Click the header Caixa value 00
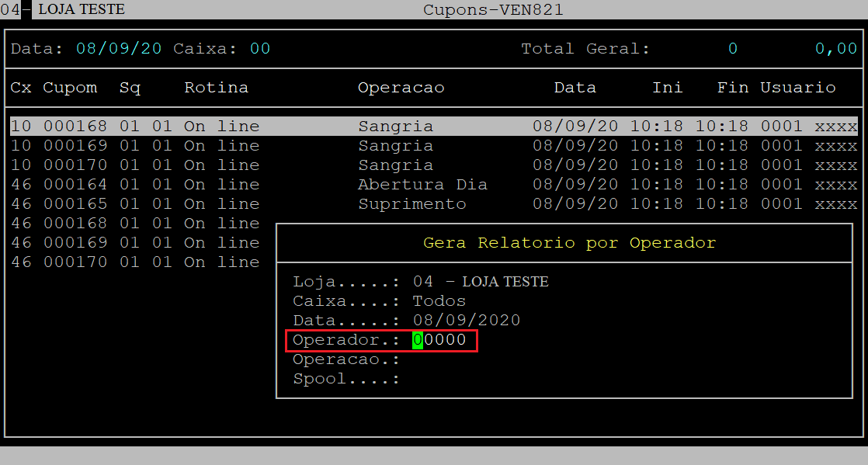 260,48
